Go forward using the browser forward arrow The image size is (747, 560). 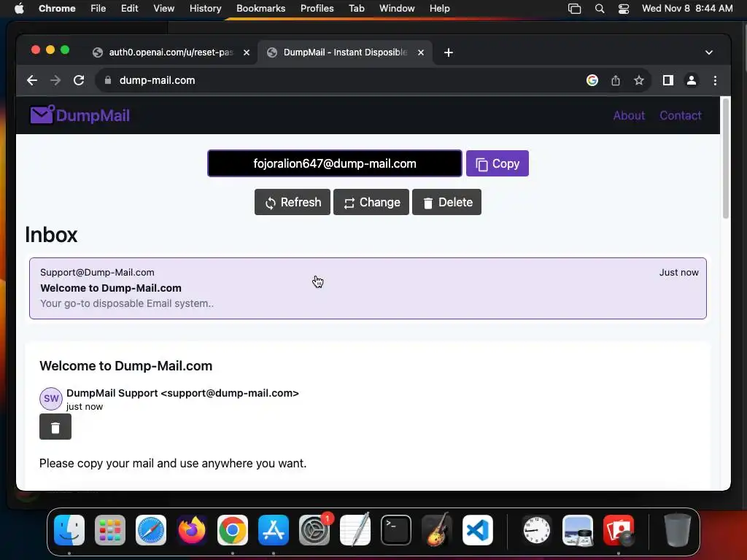[x=55, y=80]
